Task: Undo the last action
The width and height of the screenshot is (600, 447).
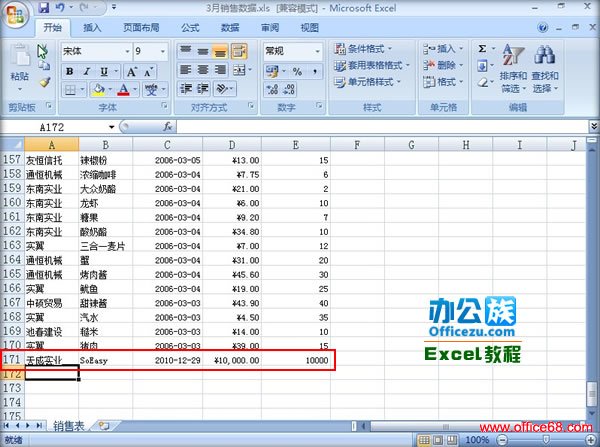Action: (x=60, y=7)
